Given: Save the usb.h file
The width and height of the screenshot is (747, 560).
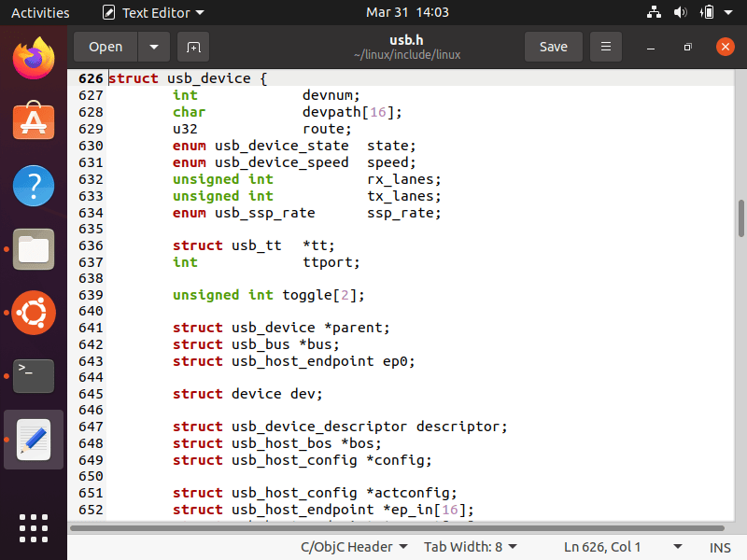Looking at the screenshot, I should click(553, 47).
